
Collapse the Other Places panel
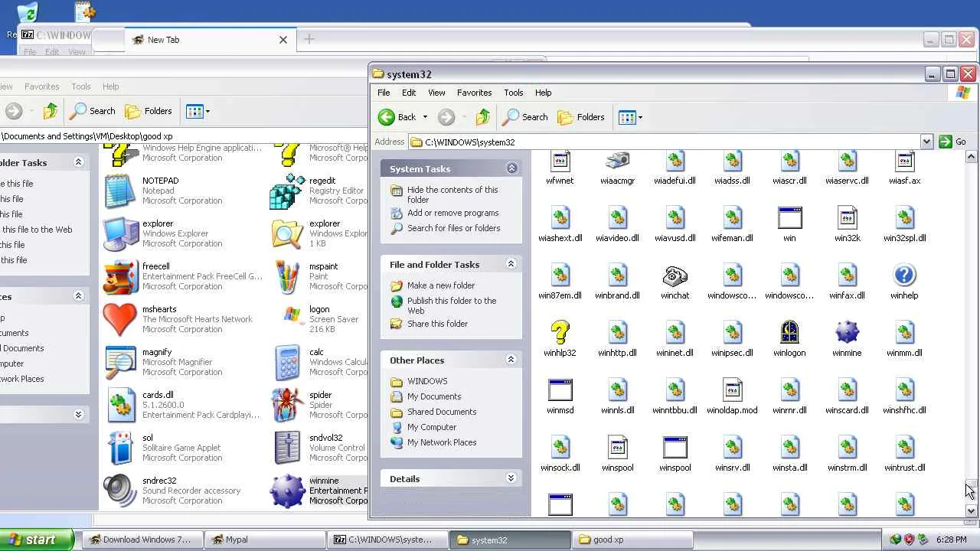click(x=511, y=360)
